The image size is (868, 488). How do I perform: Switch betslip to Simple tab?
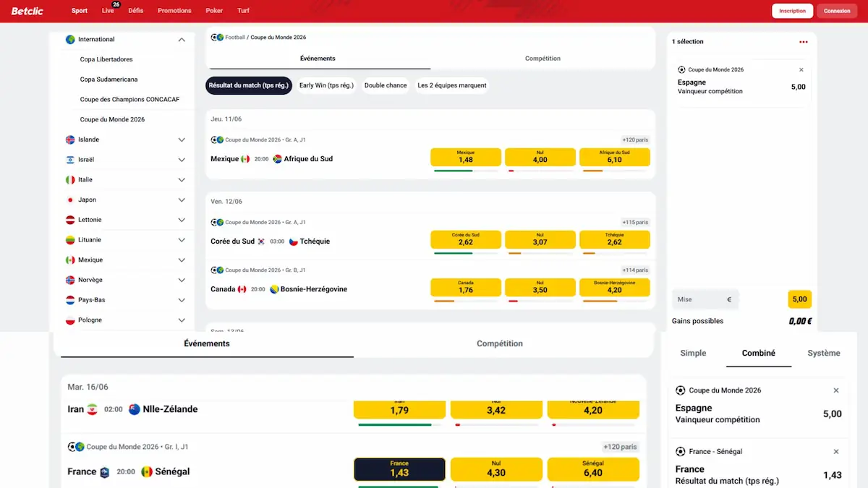693,353
